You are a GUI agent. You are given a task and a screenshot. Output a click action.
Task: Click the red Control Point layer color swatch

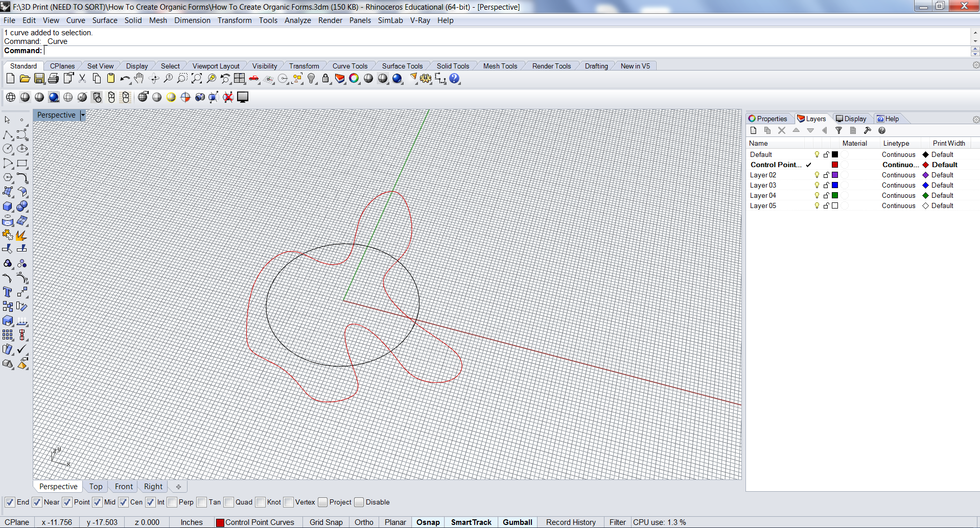(x=835, y=165)
